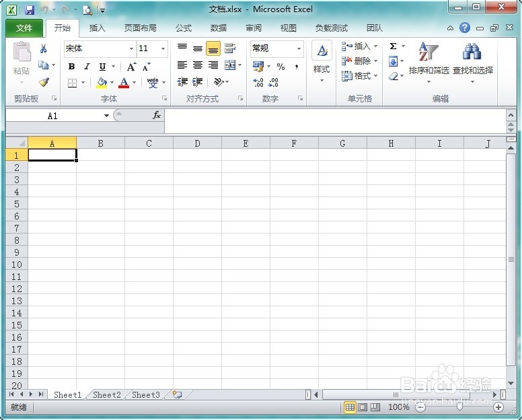Increase decimal places
This screenshot has width=522, height=420.
pyautogui.click(x=258, y=82)
